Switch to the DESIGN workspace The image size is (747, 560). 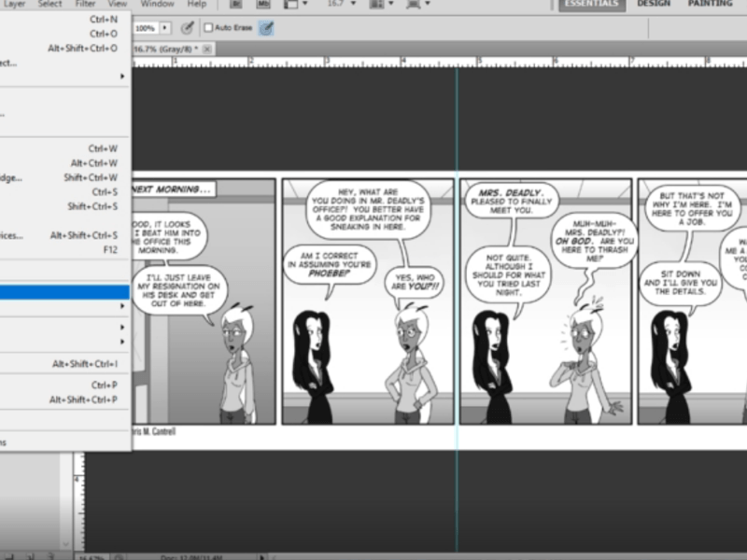coord(654,4)
